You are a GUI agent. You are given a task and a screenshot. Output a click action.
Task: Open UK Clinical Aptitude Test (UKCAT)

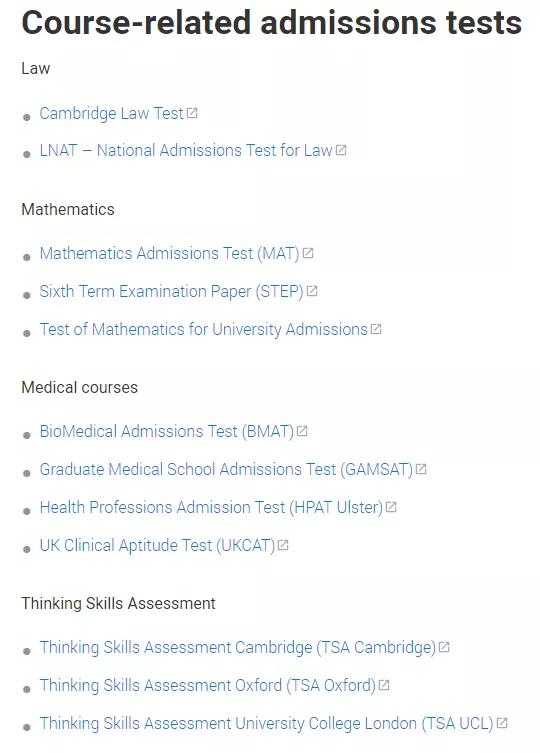click(157, 546)
